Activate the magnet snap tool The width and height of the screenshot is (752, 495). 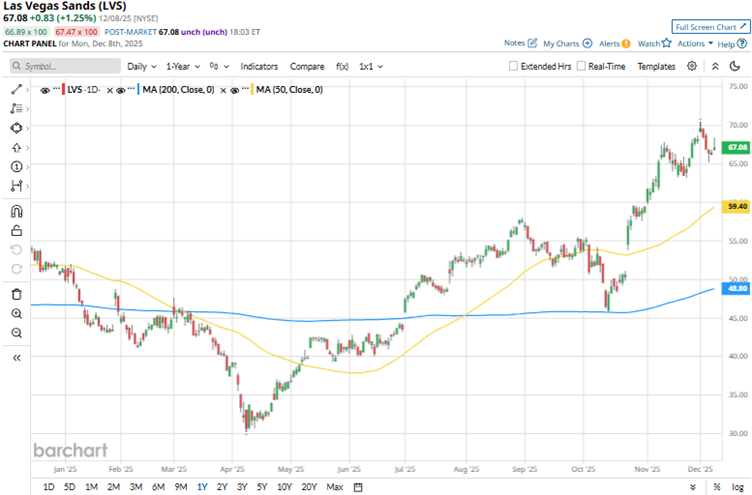16,211
